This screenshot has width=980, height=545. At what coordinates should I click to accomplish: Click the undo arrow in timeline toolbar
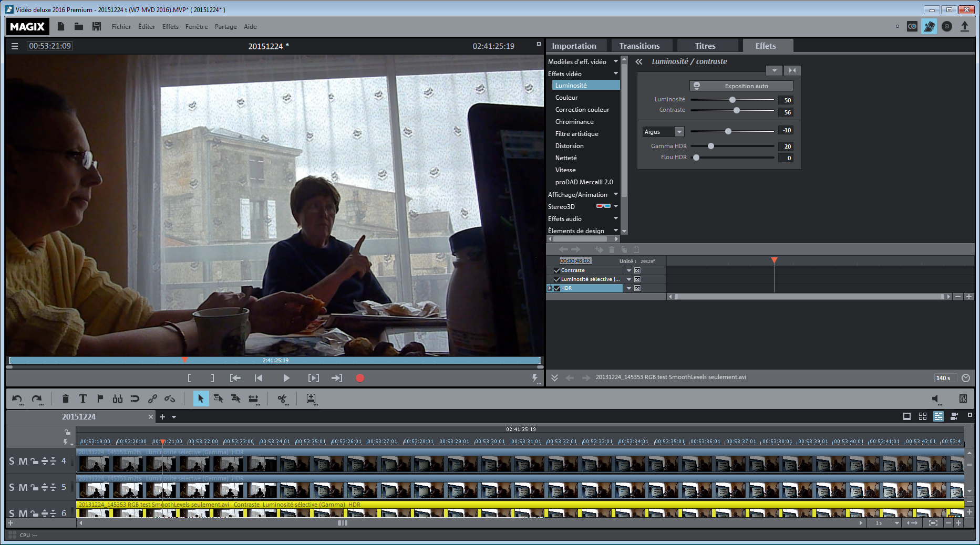click(x=17, y=399)
